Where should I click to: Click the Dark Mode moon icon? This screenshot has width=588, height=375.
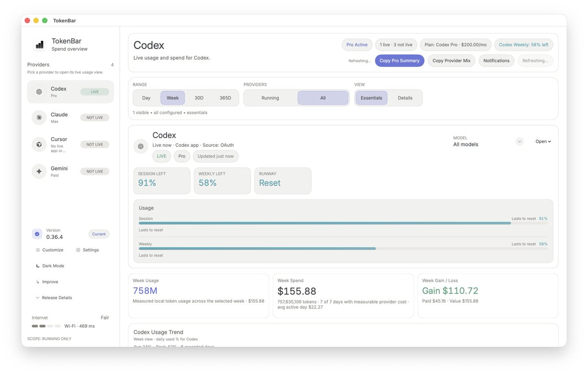tap(38, 266)
